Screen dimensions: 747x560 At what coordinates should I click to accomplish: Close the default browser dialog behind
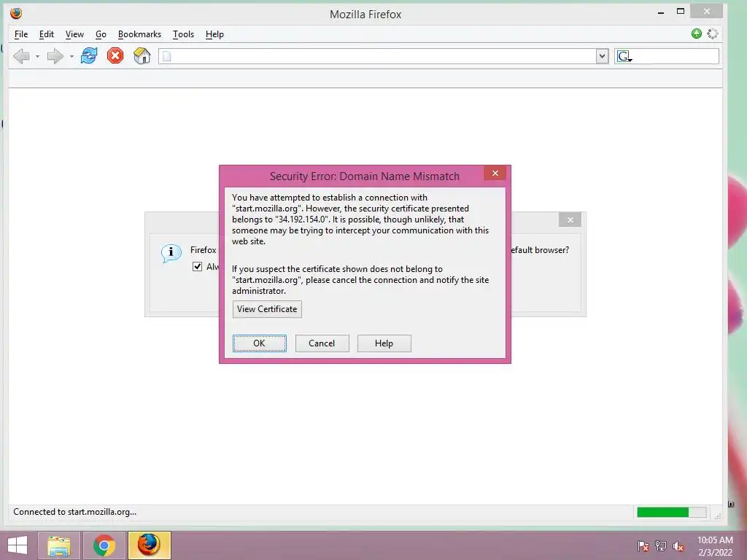point(570,219)
